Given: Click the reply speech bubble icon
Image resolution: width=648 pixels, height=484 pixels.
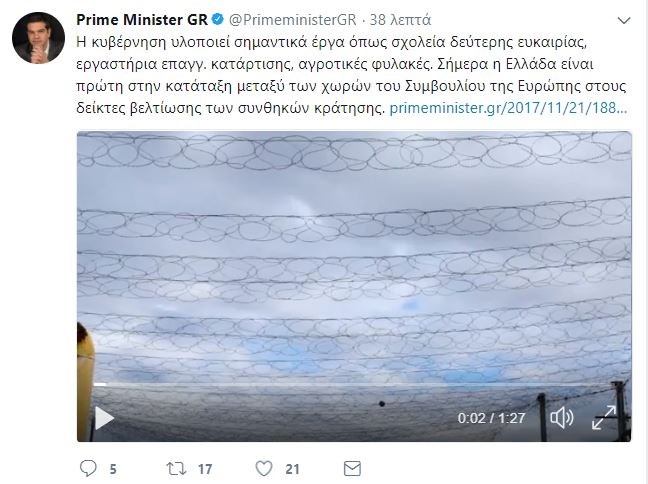Looking at the screenshot, I should (88, 468).
